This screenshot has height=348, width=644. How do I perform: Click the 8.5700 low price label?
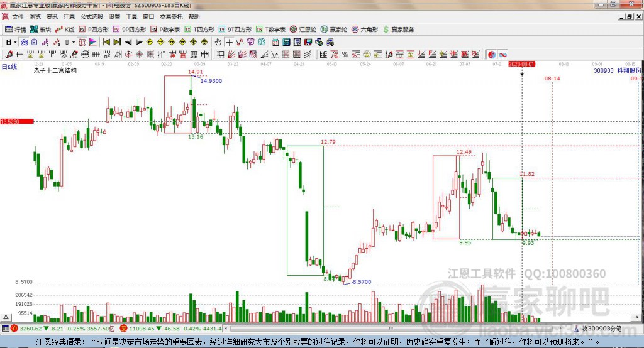tap(362, 282)
